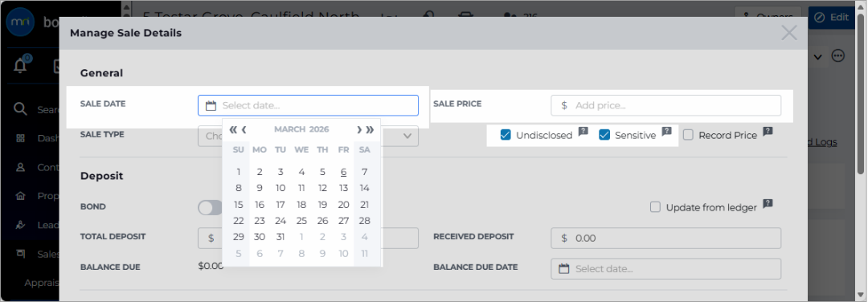The height and width of the screenshot is (302, 868).
Task: Click the calendar icon in Balance Due Date
Action: [564, 269]
